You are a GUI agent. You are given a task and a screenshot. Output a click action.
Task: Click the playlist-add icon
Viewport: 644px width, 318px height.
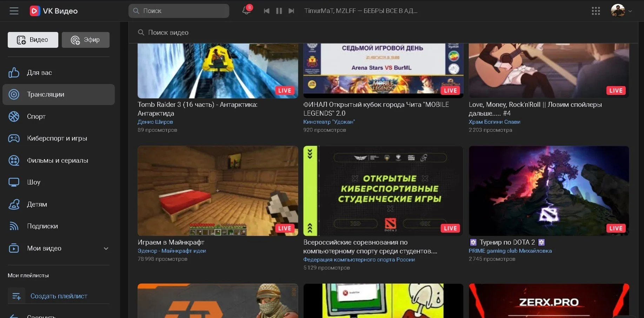click(16, 296)
